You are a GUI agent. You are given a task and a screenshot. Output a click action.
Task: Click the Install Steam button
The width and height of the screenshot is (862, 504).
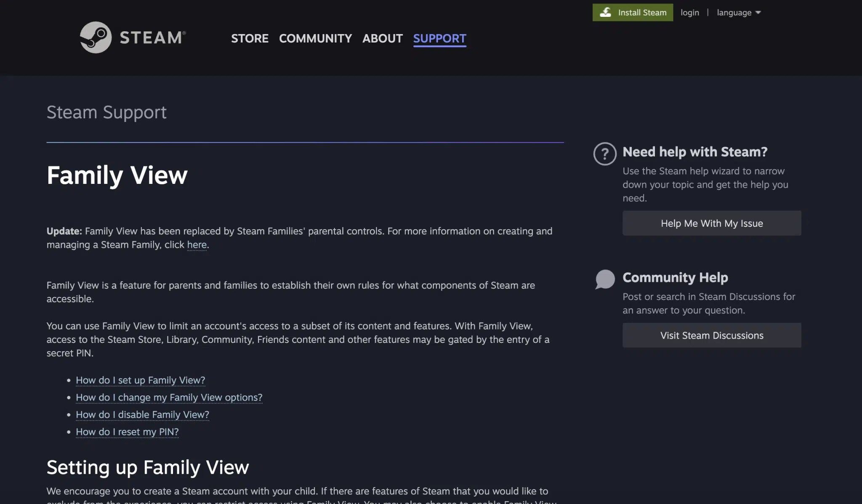coord(633,12)
